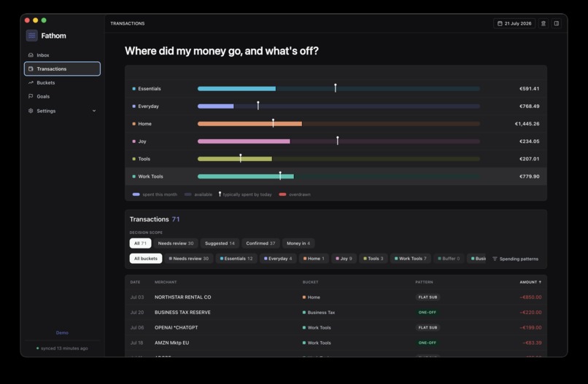
Task: Click the calendar icon beside 21 July 2026
Action: click(x=500, y=23)
